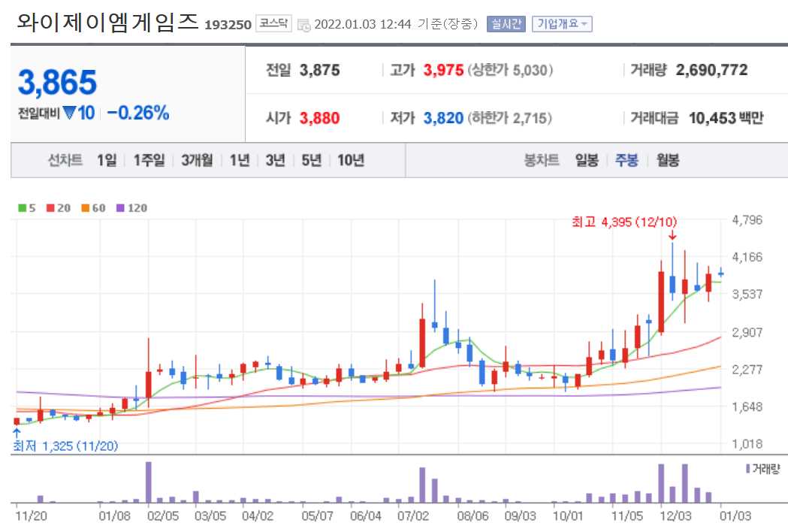The height and width of the screenshot is (532, 788).
Task: Click the orange 60-day moving average legend swatch
Action: pos(86,208)
